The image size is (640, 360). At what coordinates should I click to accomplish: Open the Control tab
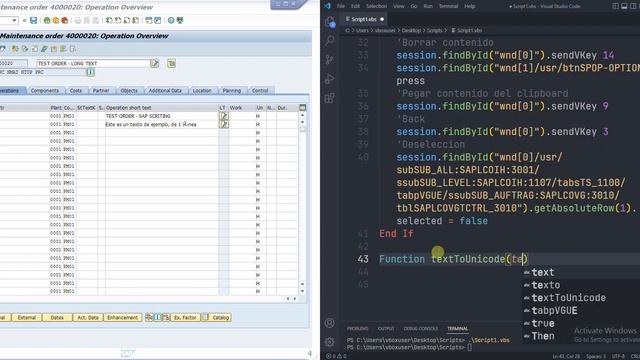[260, 91]
